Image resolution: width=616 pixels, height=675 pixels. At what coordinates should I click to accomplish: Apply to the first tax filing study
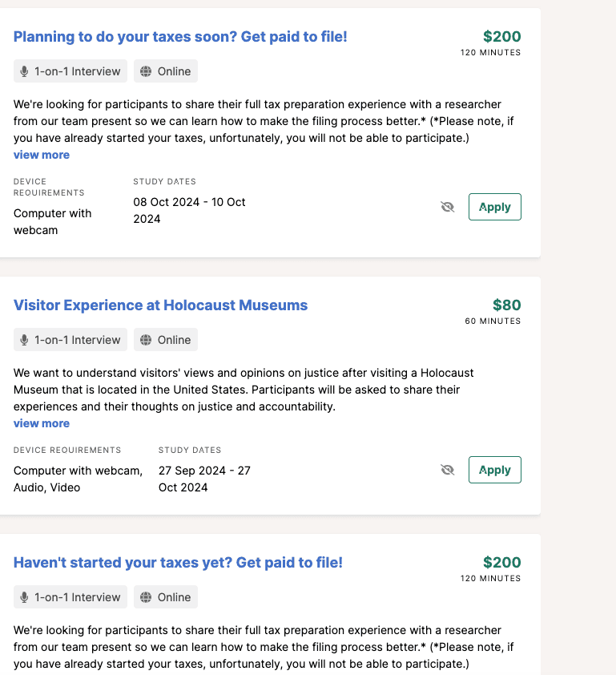coord(494,206)
